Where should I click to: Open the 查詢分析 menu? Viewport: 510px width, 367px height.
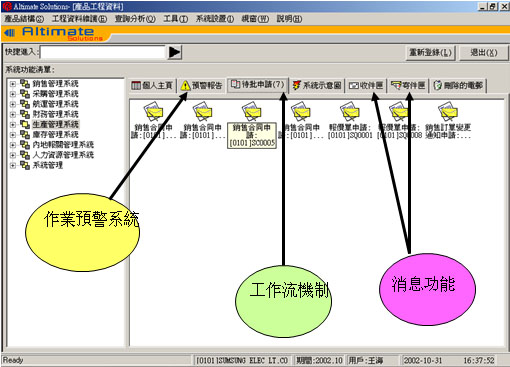point(135,19)
